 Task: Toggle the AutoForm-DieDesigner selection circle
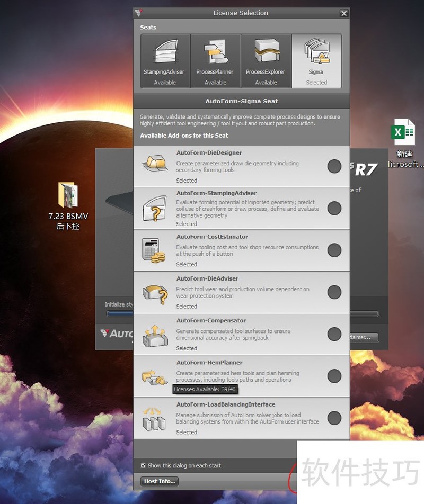click(334, 166)
